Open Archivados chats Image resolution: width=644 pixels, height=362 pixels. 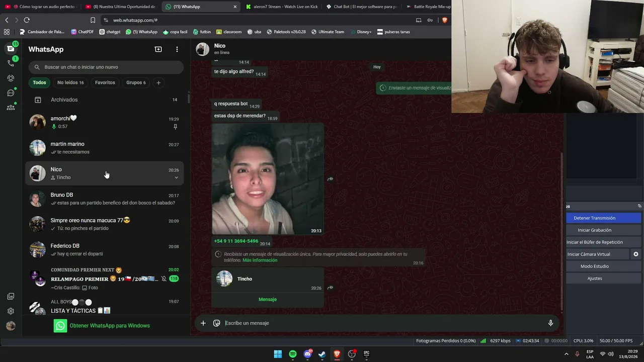(105, 100)
